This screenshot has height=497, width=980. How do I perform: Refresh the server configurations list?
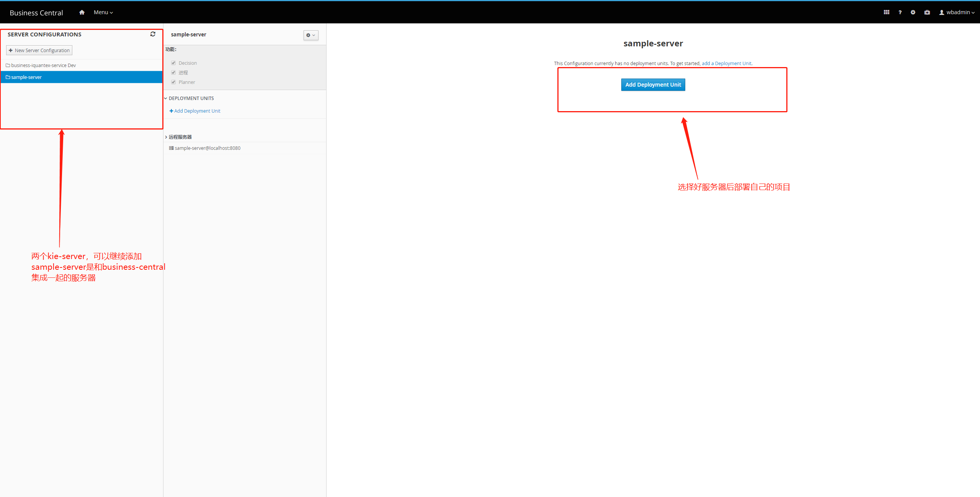[x=153, y=34]
